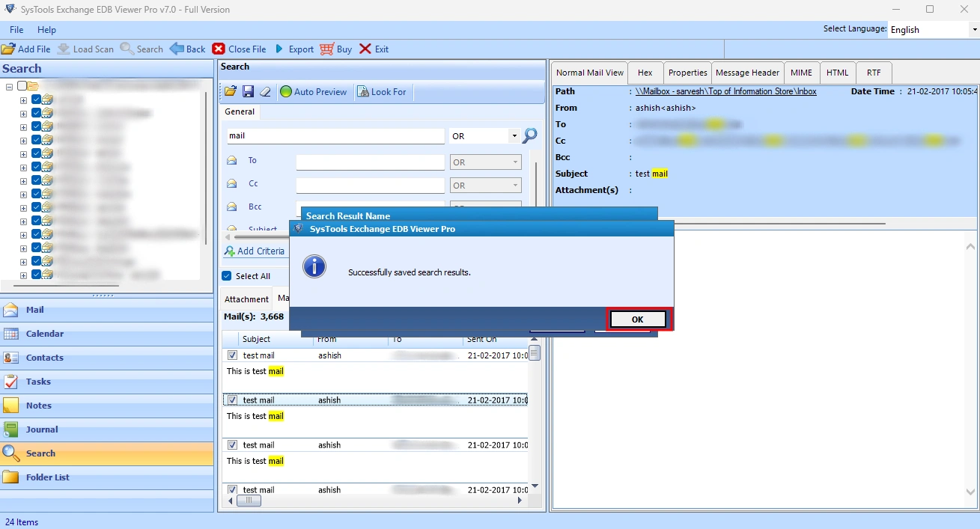
Task: Go to the Notes section in the sidebar
Action: click(107, 406)
